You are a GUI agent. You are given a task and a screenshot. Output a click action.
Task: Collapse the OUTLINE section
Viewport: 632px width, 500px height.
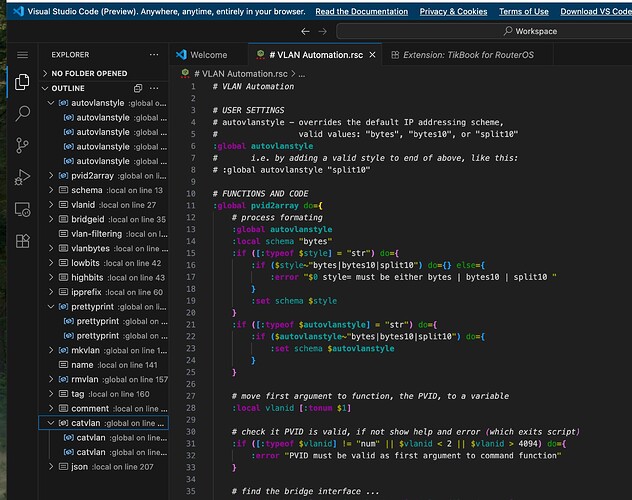click(45, 88)
